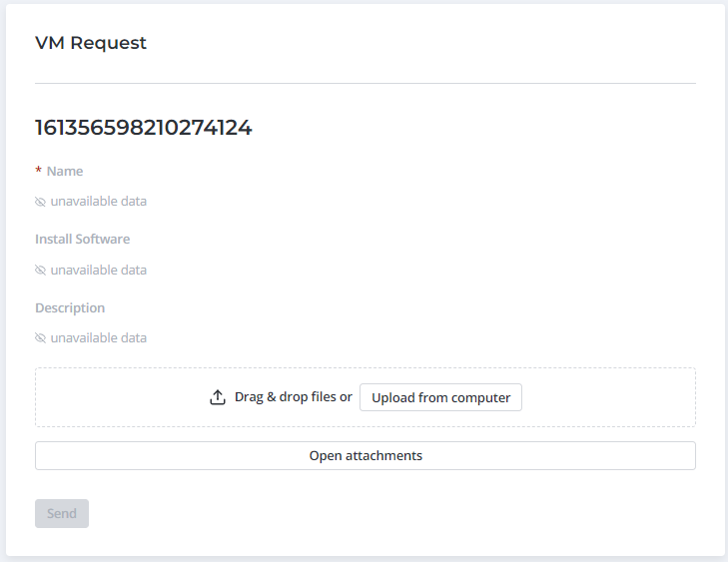The image size is (728, 562).
Task: Click the Description field label
Action: click(70, 308)
